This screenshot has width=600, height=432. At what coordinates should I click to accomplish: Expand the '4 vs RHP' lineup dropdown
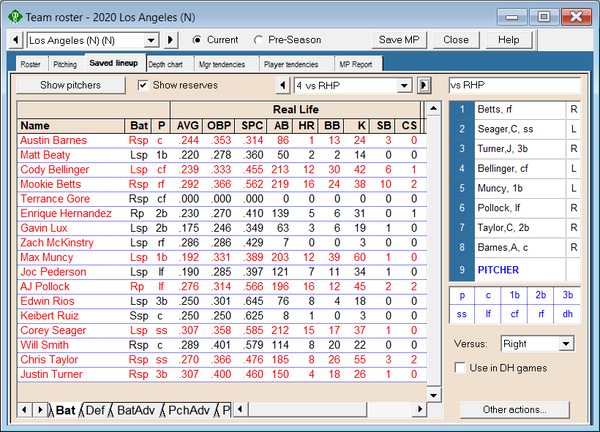[406, 85]
